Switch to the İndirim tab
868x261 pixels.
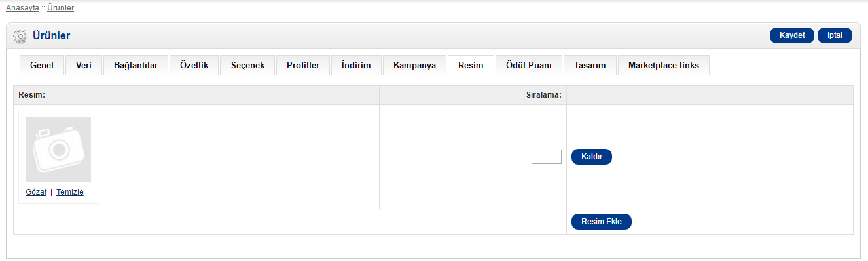[356, 65]
